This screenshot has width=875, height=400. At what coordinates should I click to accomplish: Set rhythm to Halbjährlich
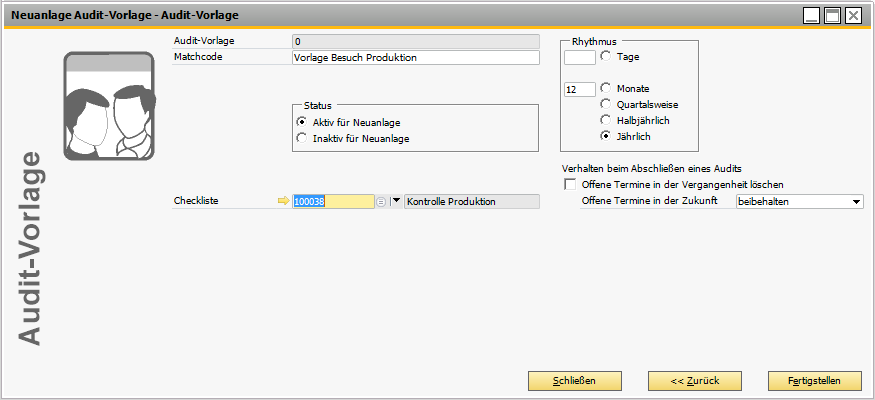point(605,120)
